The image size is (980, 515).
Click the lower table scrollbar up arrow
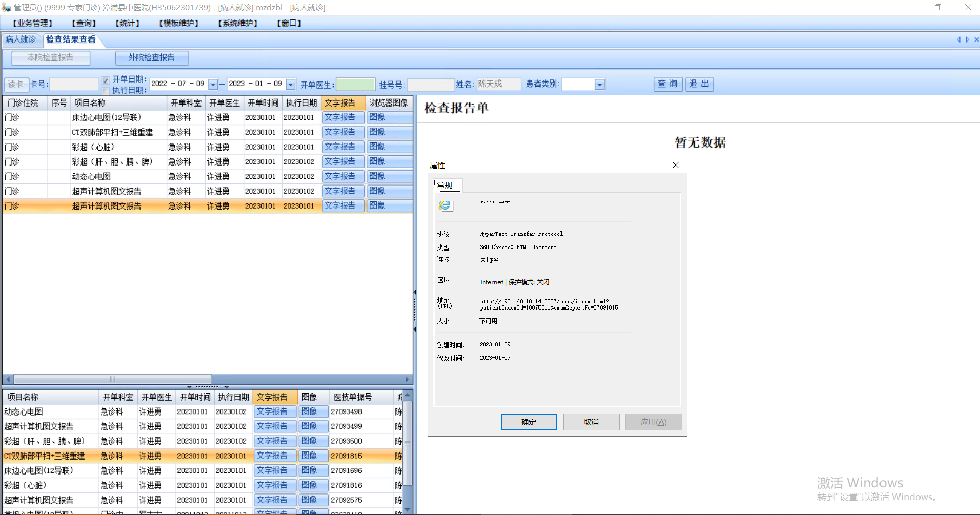(x=408, y=396)
